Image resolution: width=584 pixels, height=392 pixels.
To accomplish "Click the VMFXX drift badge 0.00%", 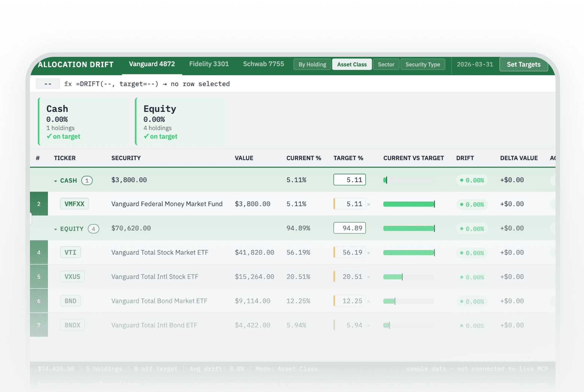I will (472, 204).
